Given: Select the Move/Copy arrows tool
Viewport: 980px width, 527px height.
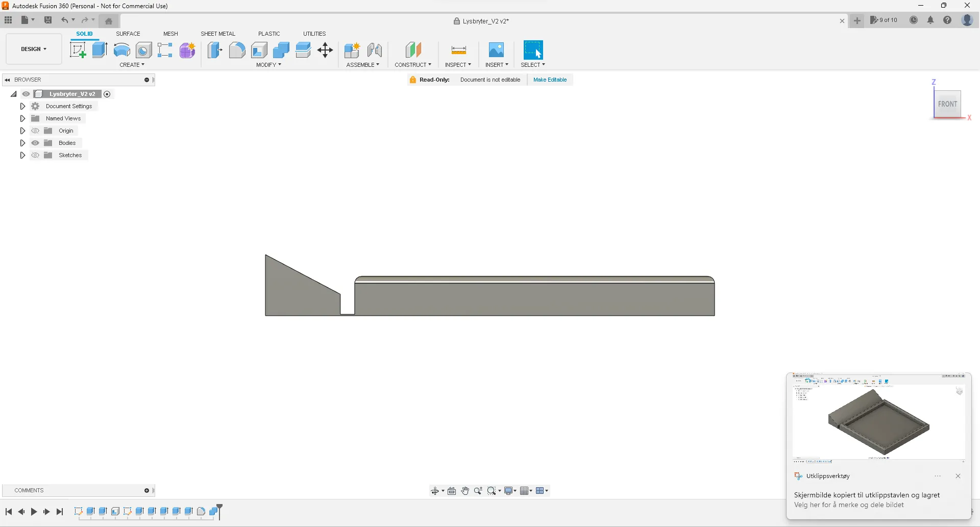Looking at the screenshot, I should tap(325, 50).
